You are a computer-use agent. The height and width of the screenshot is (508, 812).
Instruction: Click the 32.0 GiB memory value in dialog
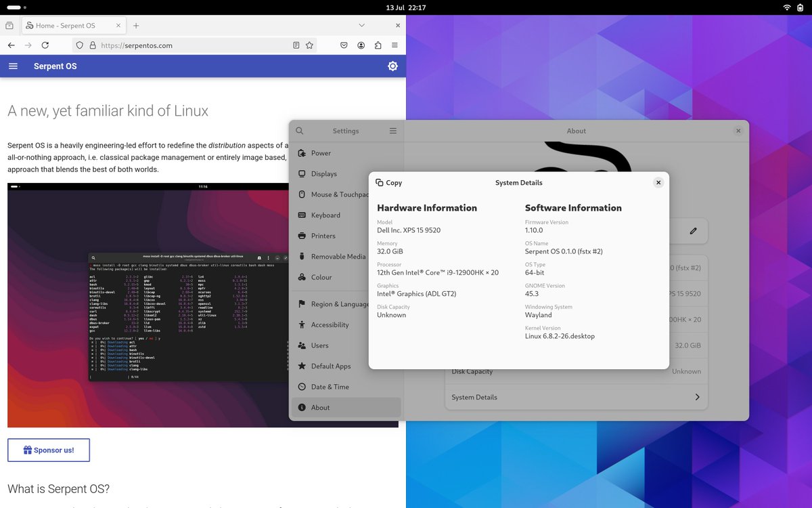point(390,251)
